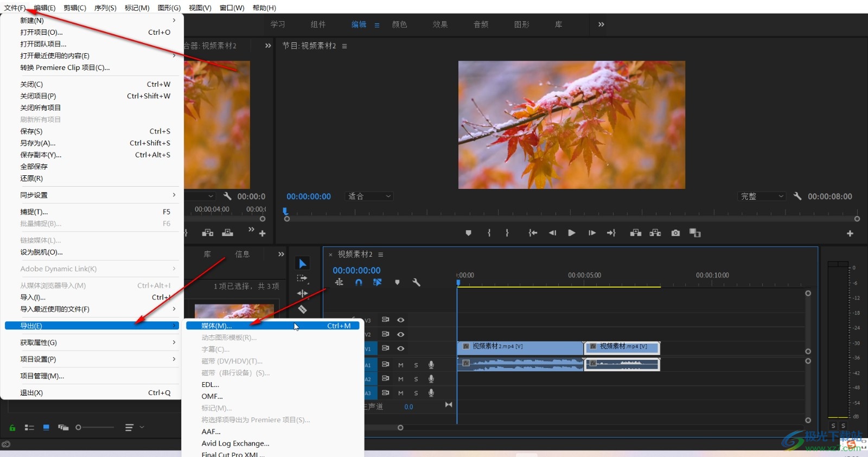Image resolution: width=868 pixels, height=457 pixels.
Task: Switch project panel to icon view
Action: (x=46, y=428)
